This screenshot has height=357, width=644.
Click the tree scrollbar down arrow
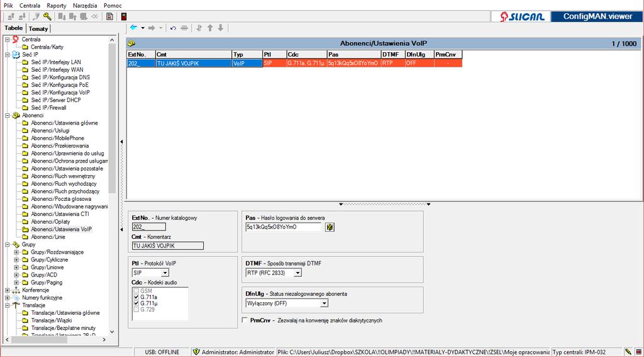click(112, 332)
